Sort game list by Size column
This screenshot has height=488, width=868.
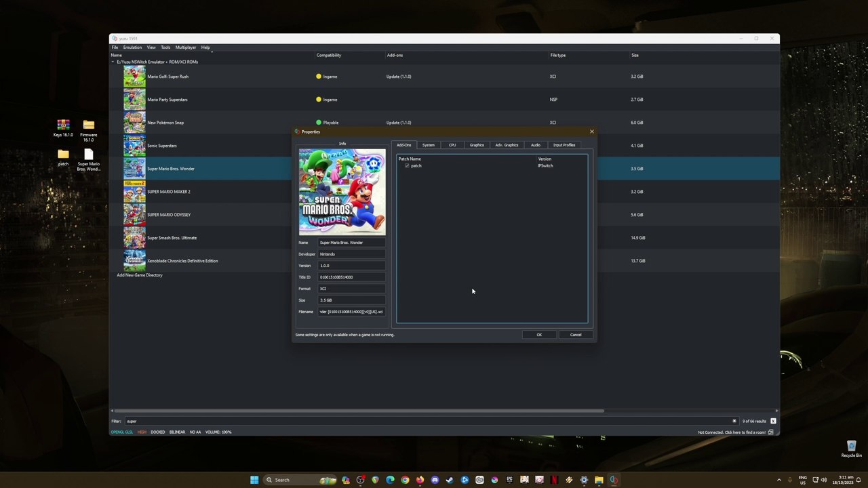coord(635,55)
